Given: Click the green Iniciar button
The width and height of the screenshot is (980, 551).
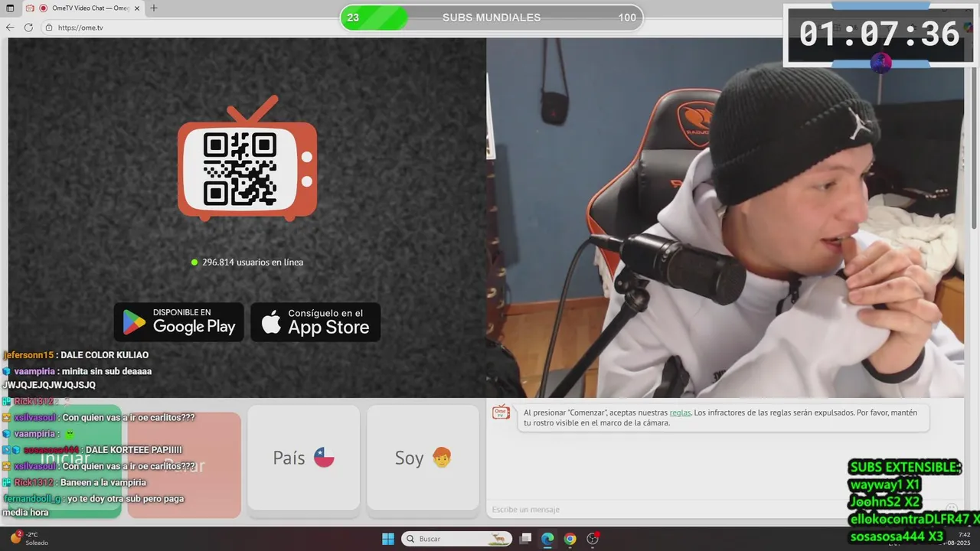Looking at the screenshot, I should 65,461.
